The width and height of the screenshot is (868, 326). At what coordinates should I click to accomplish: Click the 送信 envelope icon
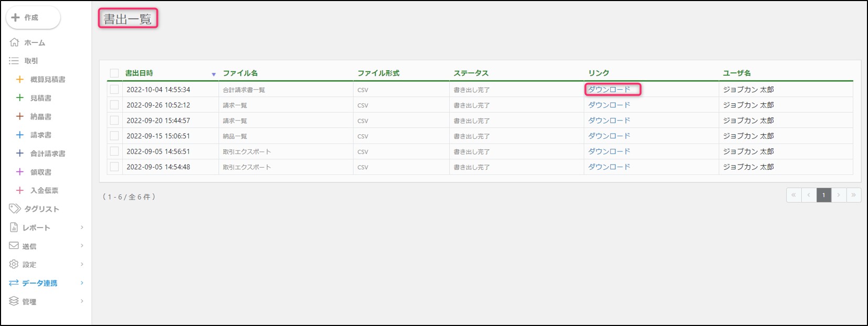[x=14, y=246]
